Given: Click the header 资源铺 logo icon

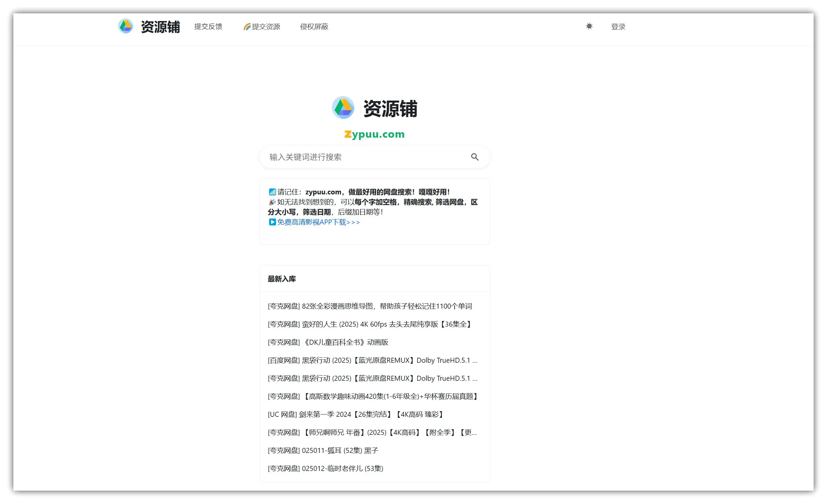Looking at the screenshot, I should [126, 26].
